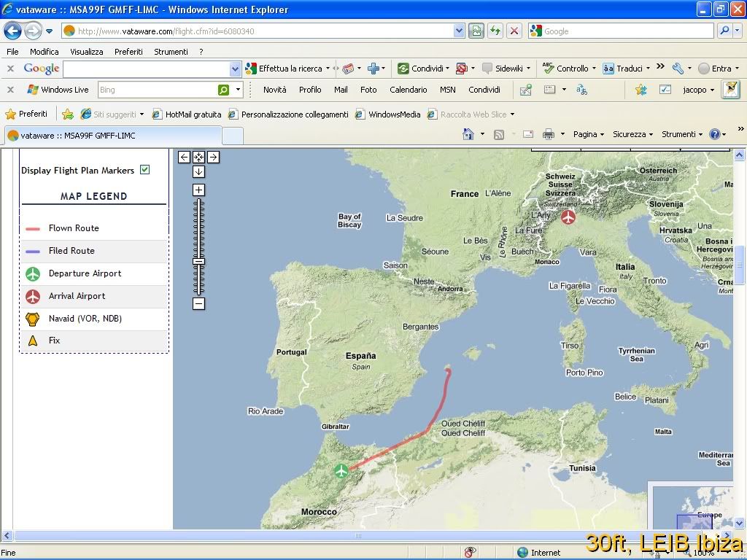Click the blue Help question mark icon
The width and height of the screenshot is (747, 560).
point(715,134)
